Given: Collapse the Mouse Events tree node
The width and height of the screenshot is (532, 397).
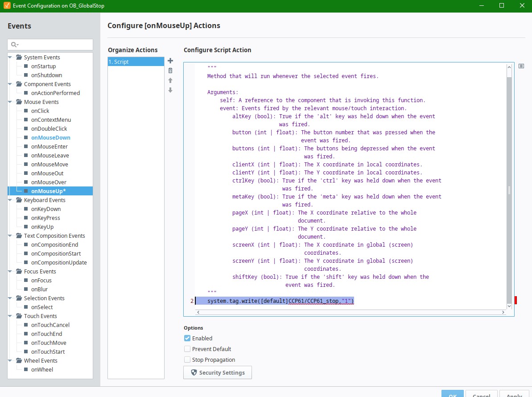Looking at the screenshot, I should tap(10, 102).
